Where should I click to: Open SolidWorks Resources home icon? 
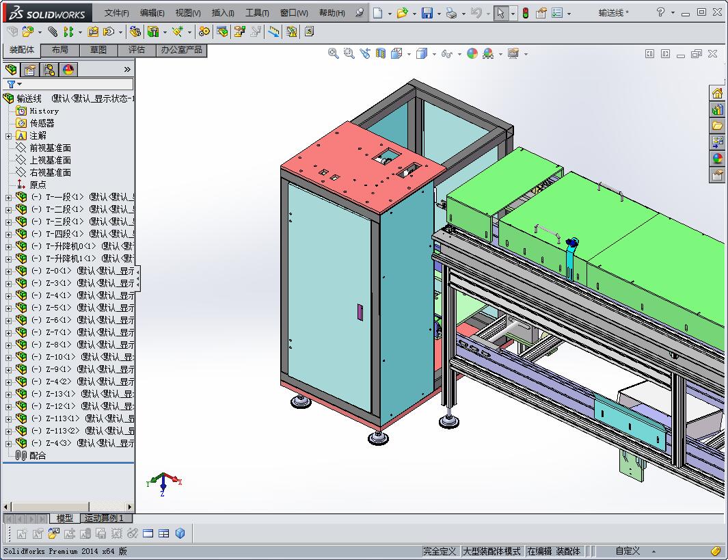point(717,94)
